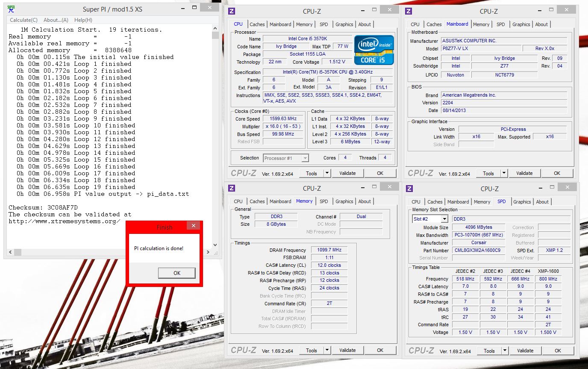Open Help(H) menu in Super PI
This screenshot has width=588, height=369.
tap(83, 20)
